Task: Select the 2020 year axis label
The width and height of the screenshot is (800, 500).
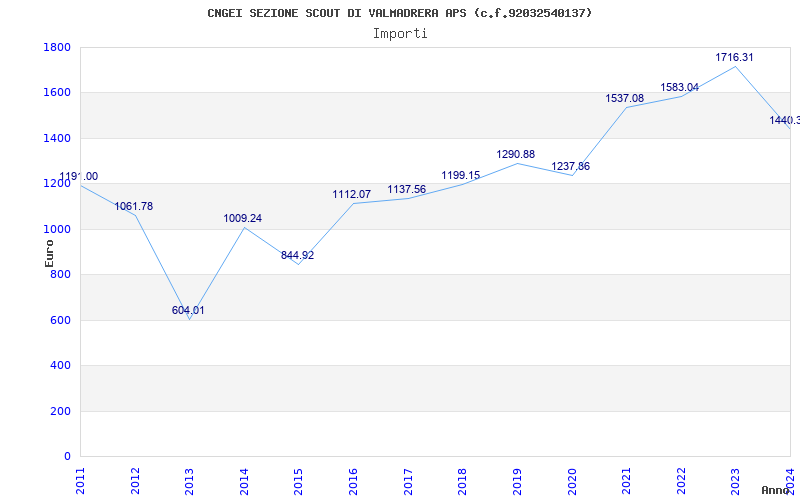Action: [x=571, y=481]
